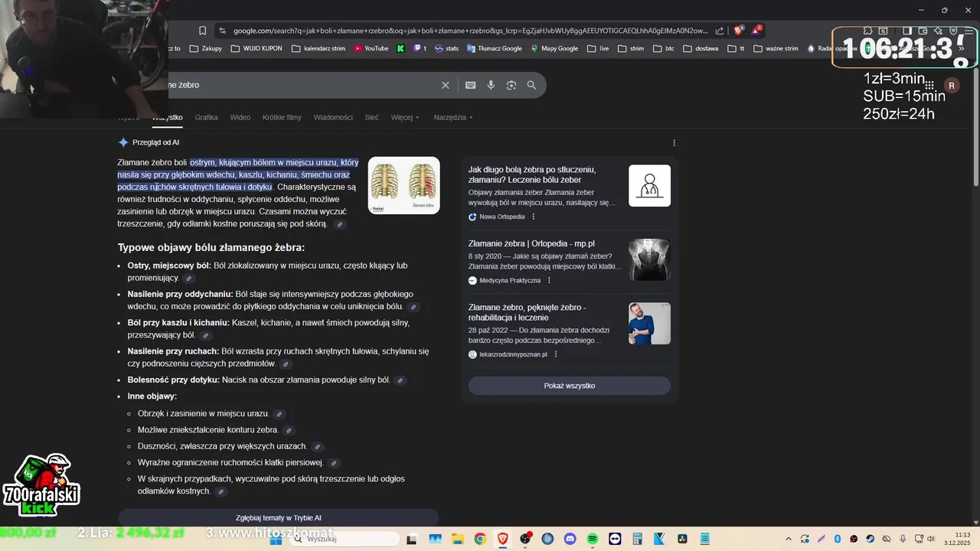
Task: Submit the query with the magnifier icon
Action: point(531,85)
